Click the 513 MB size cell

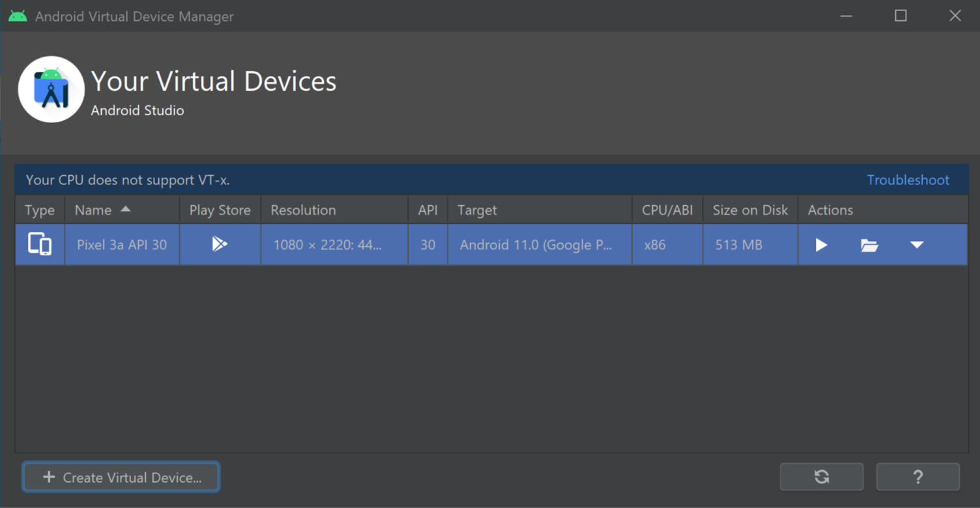(x=751, y=245)
